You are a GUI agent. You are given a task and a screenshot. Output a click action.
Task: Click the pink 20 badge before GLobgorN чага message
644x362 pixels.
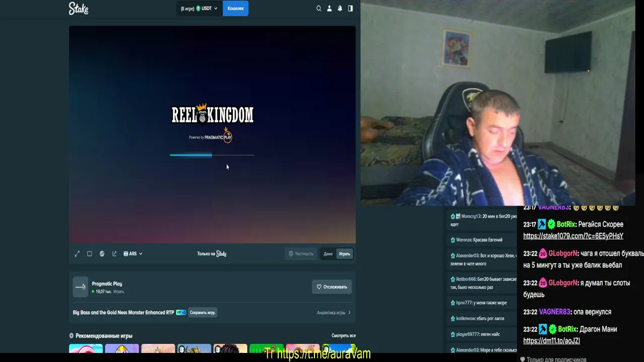tap(543, 254)
